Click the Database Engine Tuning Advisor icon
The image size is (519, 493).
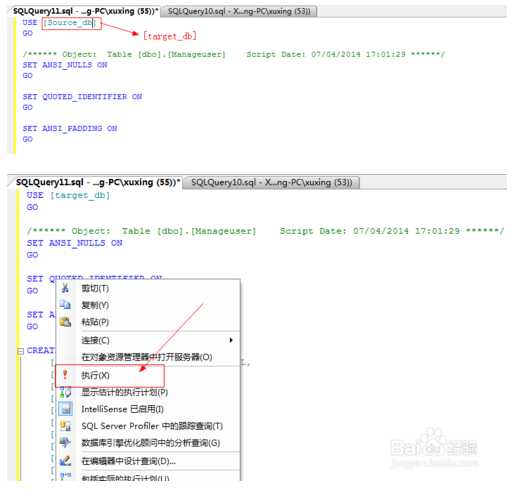(65, 443)
